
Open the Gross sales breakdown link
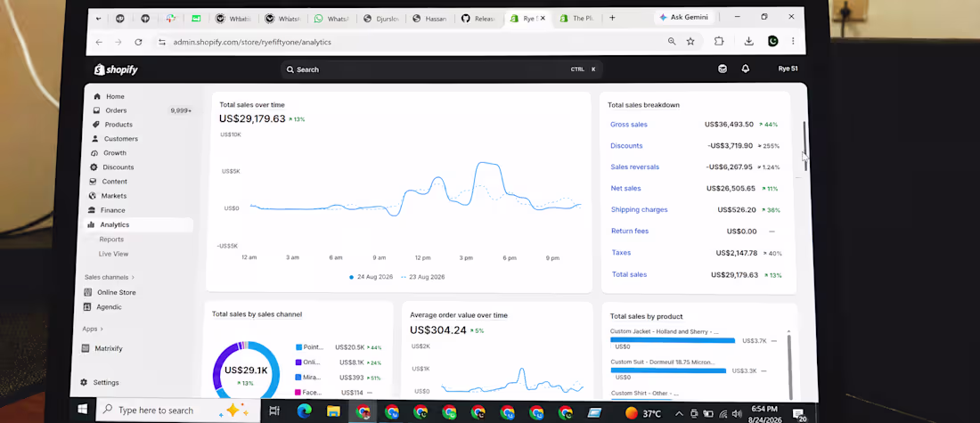(x=629, y=125)
